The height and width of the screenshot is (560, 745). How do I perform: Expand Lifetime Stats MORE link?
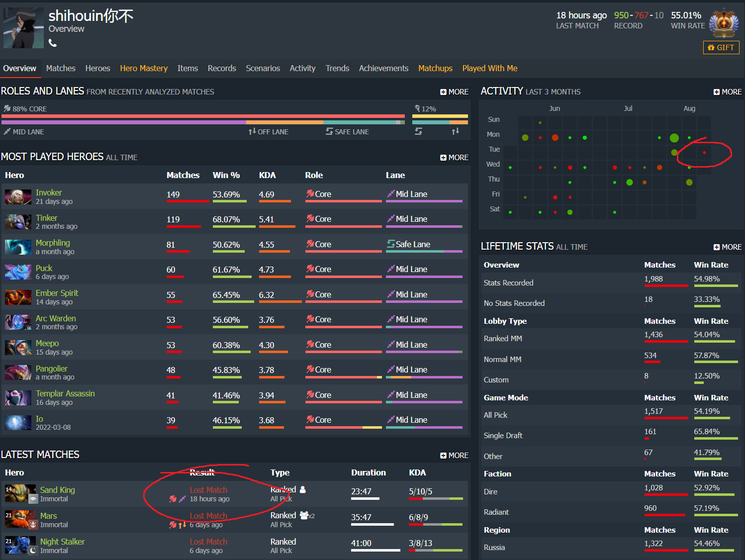pyautogui.click(x=727, y=247)
